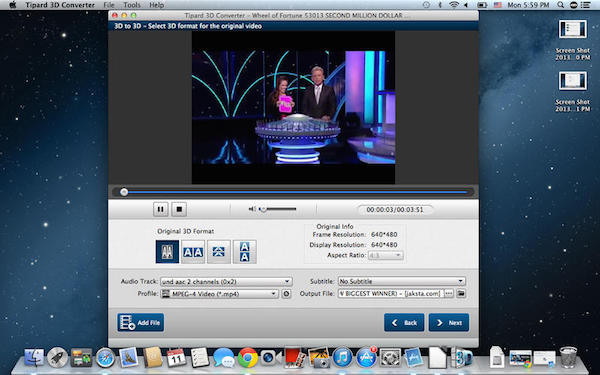Open the Subtitle dropdown

[401, 281]
